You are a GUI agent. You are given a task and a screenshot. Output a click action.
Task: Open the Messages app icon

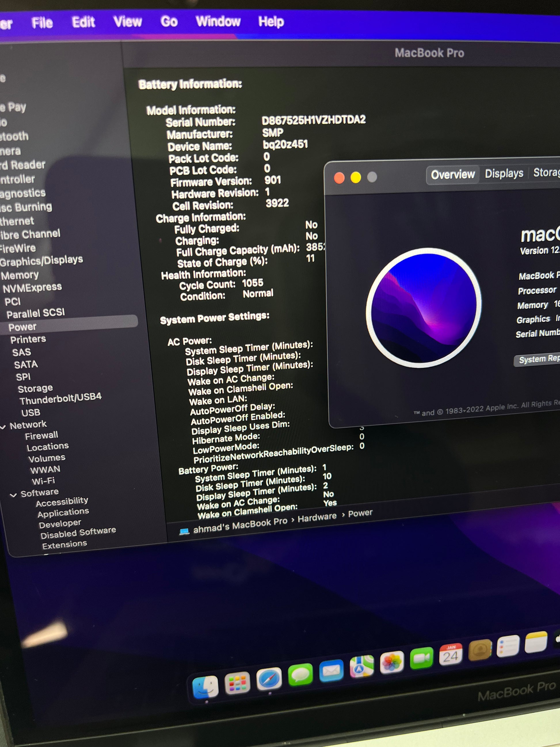[300, 674]
